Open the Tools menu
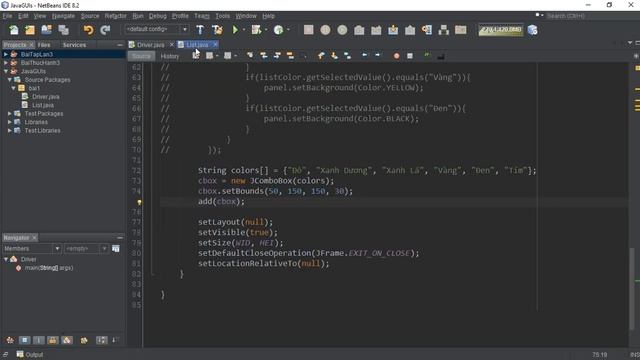The width and height of the screenshot is (640, 360). point(222,16)
